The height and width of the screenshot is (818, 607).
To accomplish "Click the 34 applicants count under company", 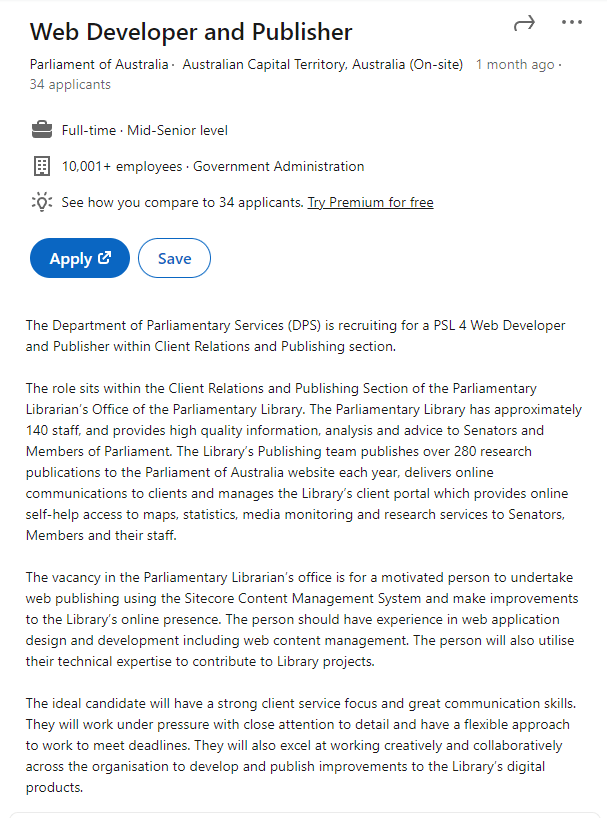I will pyautogui.click(x=70, y=84).
